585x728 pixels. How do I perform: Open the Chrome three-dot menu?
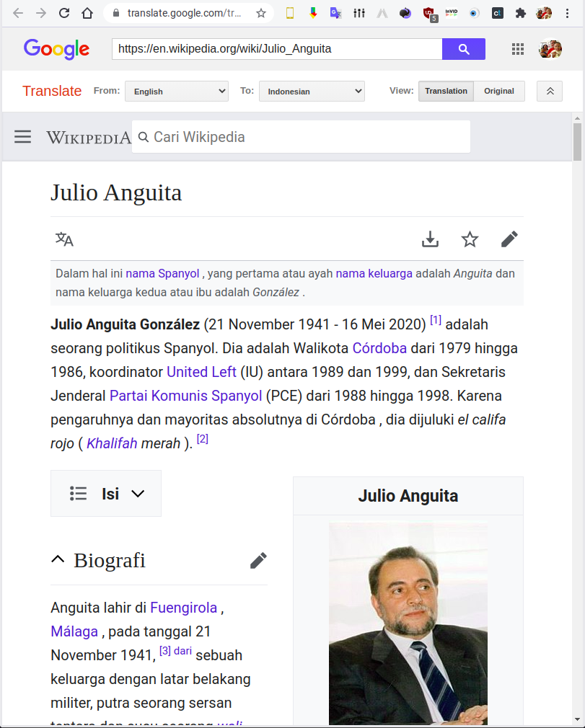coord(567,13)
